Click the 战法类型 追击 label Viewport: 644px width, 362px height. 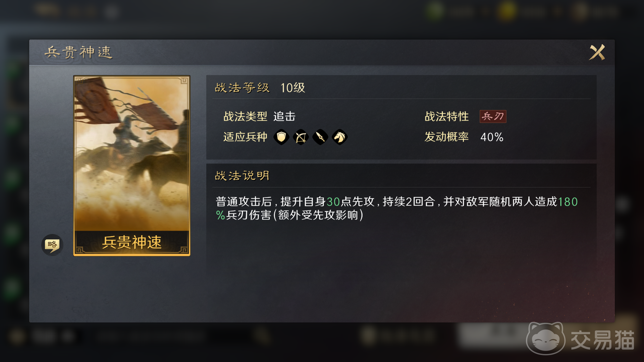pyautogui.click(x=259, y=117)
